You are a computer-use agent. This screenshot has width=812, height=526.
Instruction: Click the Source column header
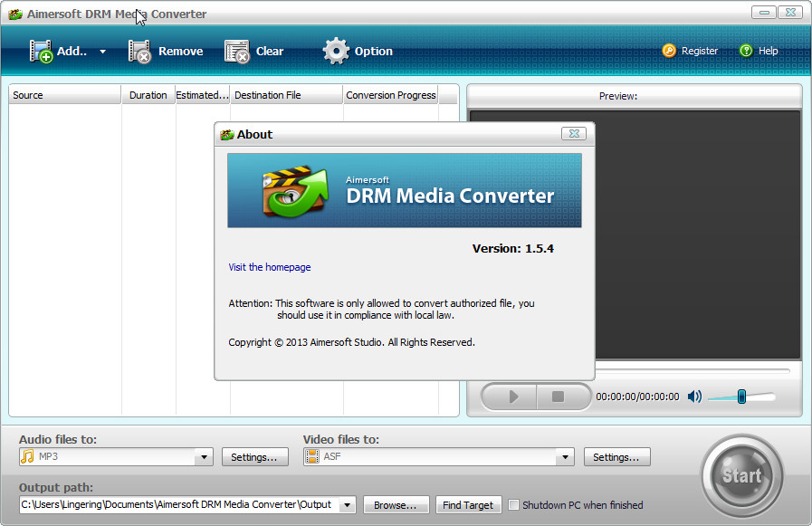(x=65, y=95)
